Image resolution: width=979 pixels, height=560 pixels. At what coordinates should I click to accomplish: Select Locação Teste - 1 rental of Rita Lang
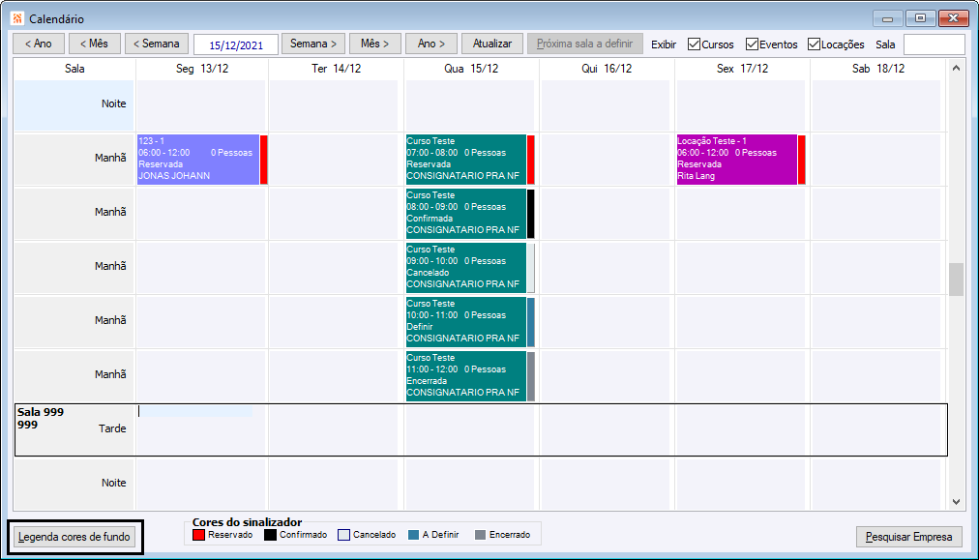coord(737,160)
